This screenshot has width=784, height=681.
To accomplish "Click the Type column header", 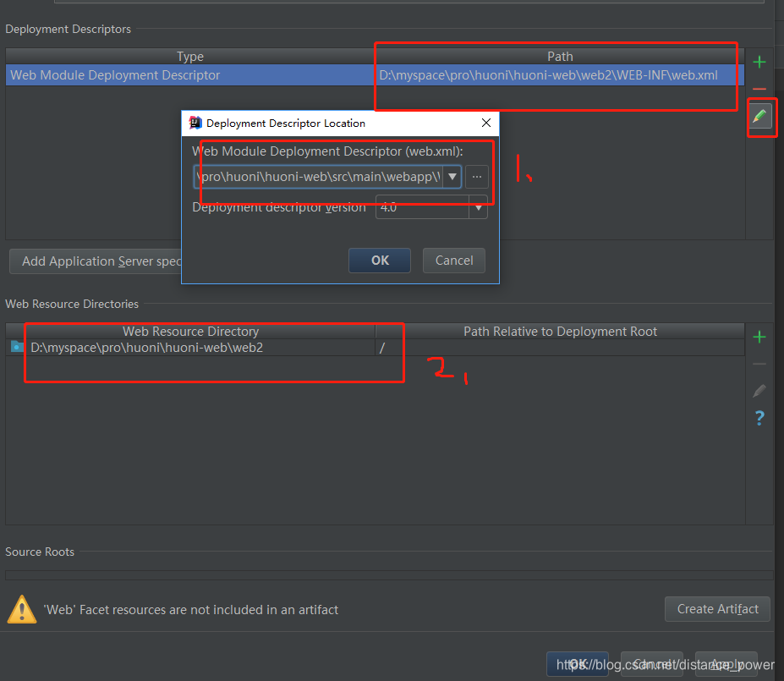I will click(x=190, y=57).
